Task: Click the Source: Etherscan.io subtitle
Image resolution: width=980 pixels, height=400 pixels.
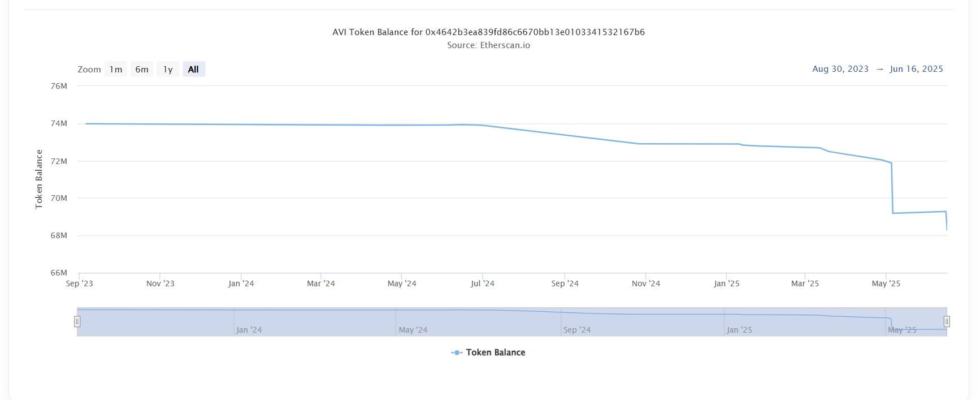Action: pos(488,45)
